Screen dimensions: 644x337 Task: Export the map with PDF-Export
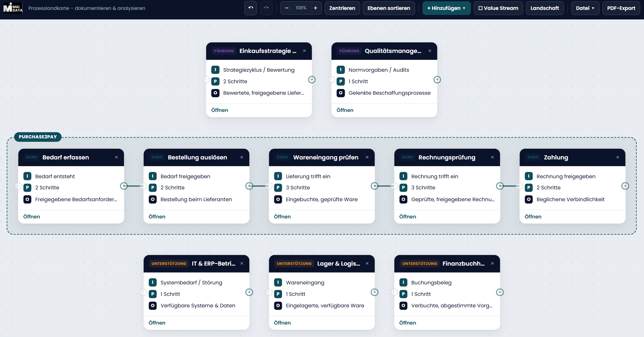pos(621,8)
